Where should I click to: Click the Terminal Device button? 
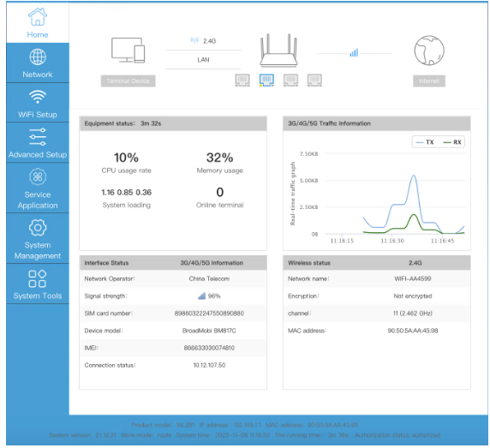(128, 81)
